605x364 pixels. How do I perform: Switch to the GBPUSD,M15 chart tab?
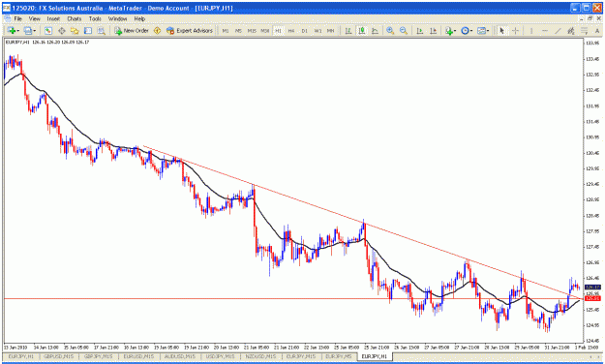point(58,356)
